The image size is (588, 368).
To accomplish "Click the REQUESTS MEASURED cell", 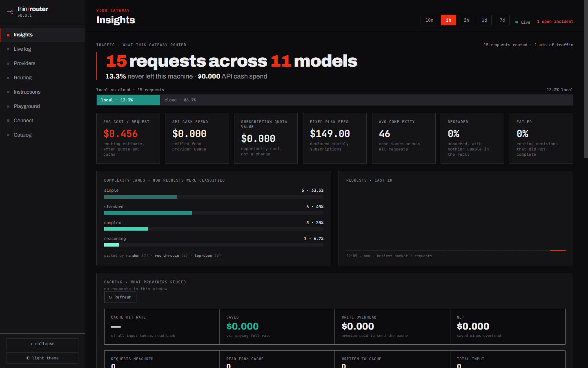I will [162, 359].
